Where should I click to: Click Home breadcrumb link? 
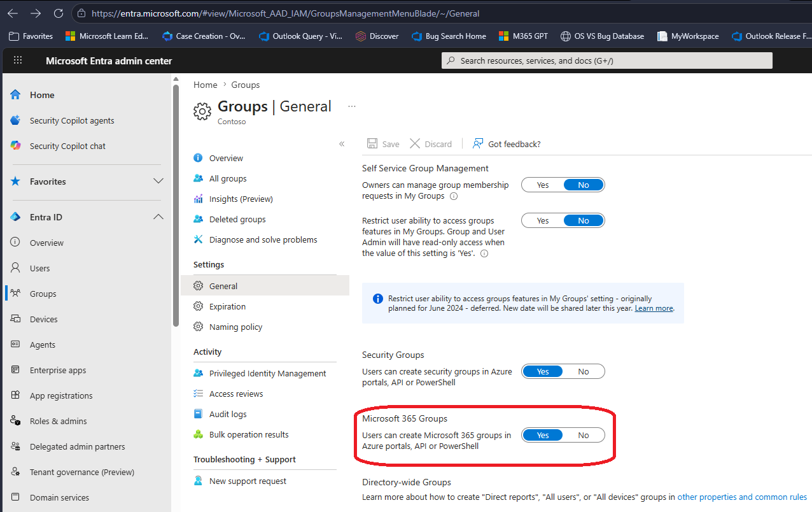click(206, 85)
